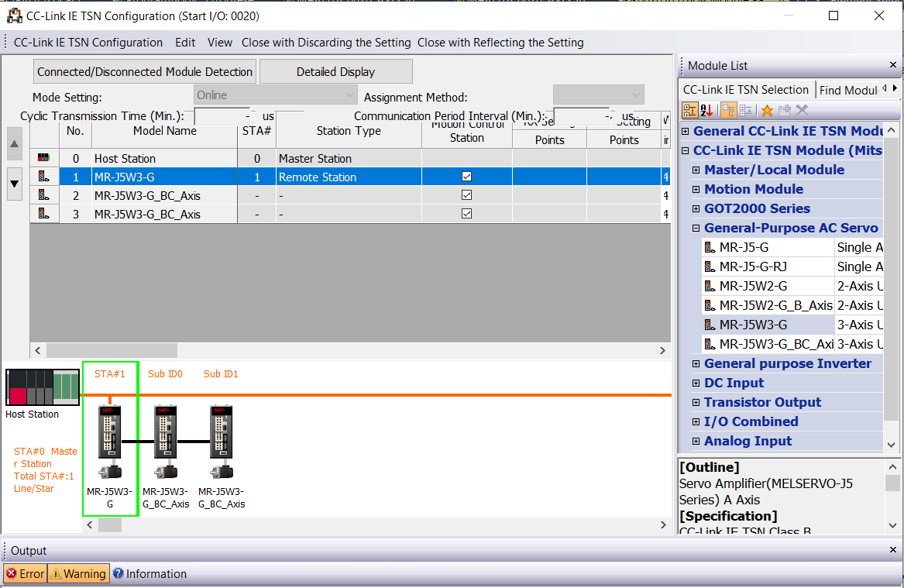Close the Output panel
The width and height of the screenshot is (904, 588).
pyautogui.click(x=893, y=550)
